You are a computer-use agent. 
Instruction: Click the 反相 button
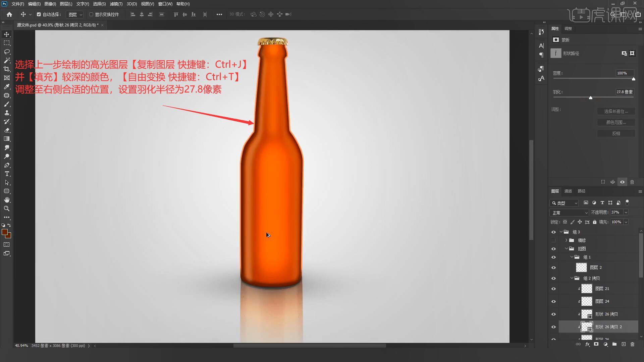(x=616, y=133)
